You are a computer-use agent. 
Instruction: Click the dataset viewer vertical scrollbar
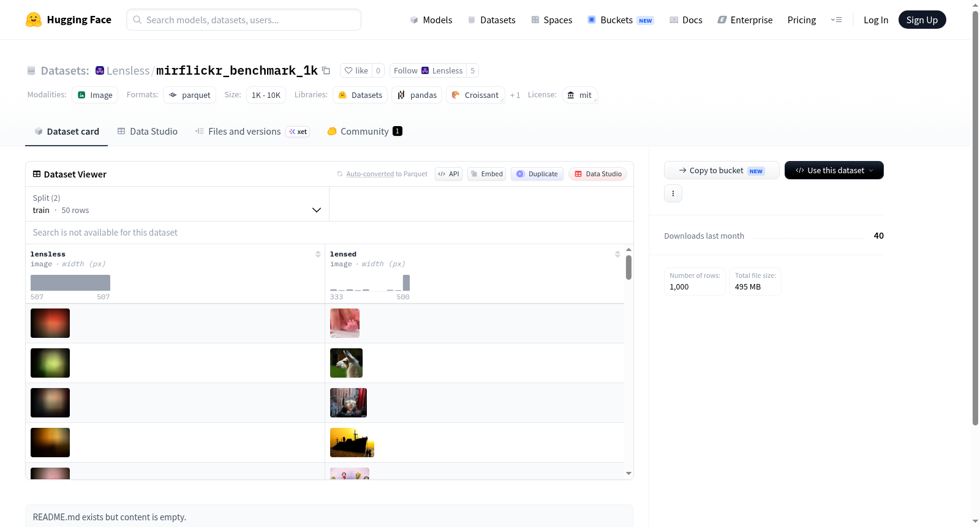[x=628, y=267]
